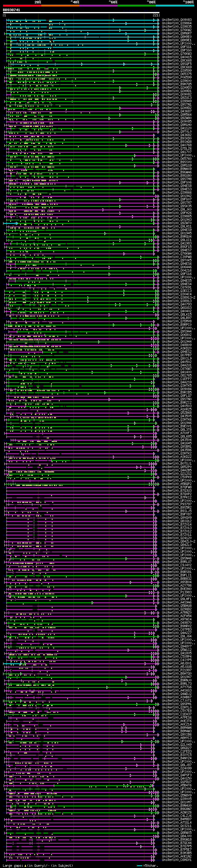Select hit label UniRef100_Q76KW3
Viewport: 197px width, 868px height.
pyautogui.click(x=177, y=54)
